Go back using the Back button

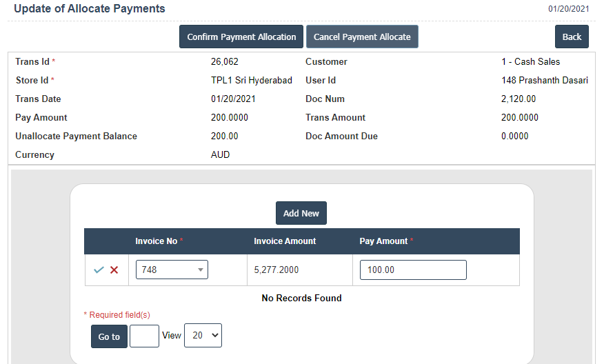pos(572,37)
